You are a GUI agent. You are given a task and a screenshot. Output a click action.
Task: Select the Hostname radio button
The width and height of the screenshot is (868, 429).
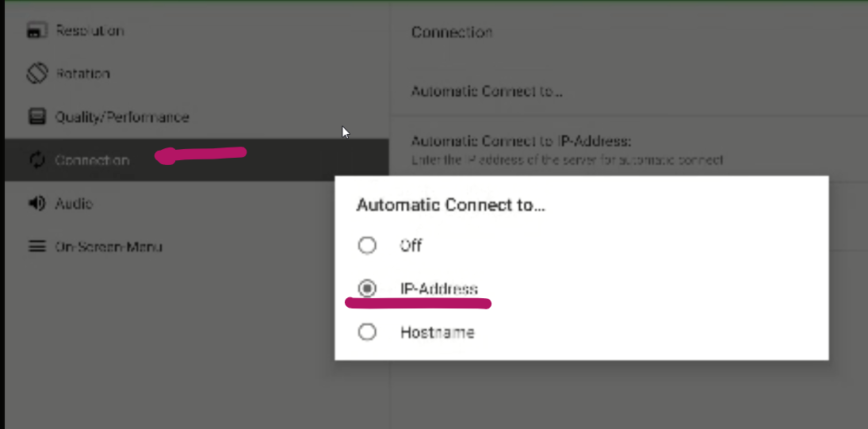coord(367,332)
